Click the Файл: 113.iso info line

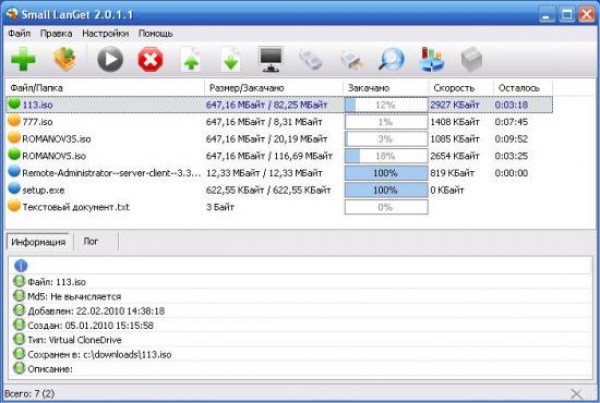point(57,282)
